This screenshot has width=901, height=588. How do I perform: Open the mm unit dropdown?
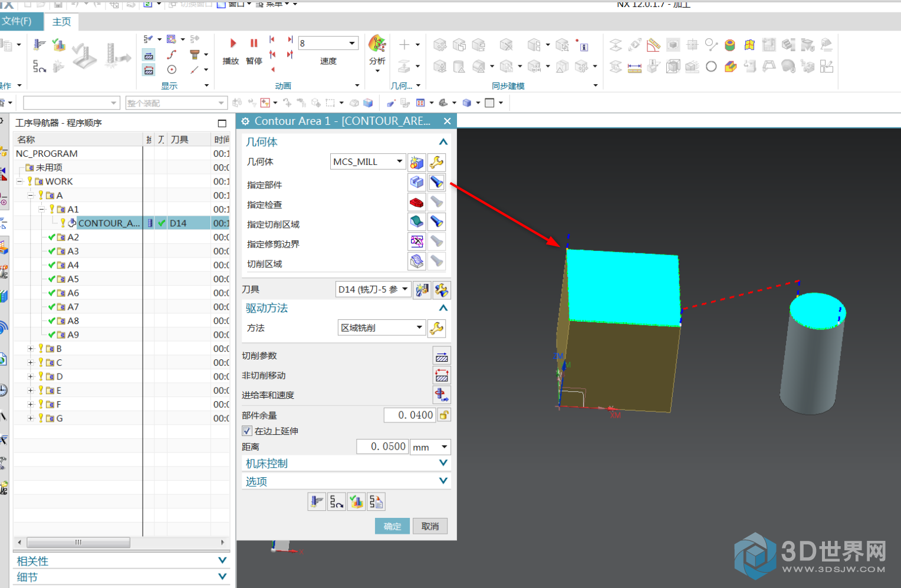click(430, 447)
